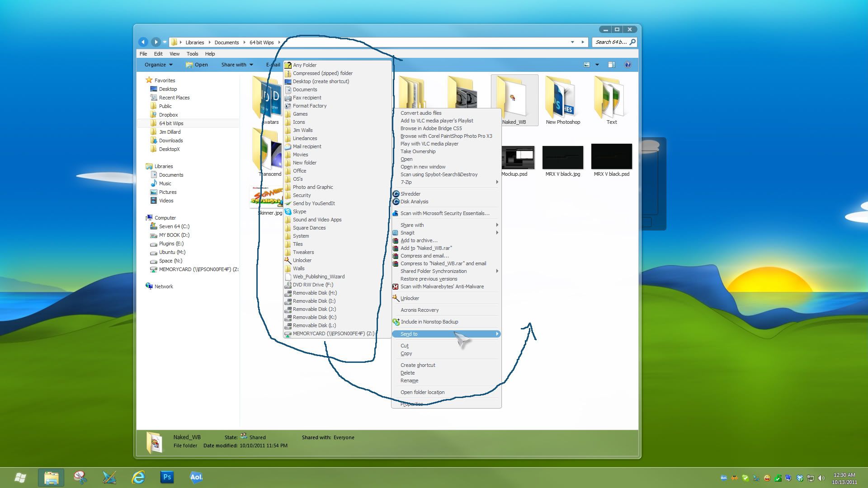Click Disk Analysis in context menu
This screenshot has width=868, height=488.
pyautogui.click(x=414, y=202)
